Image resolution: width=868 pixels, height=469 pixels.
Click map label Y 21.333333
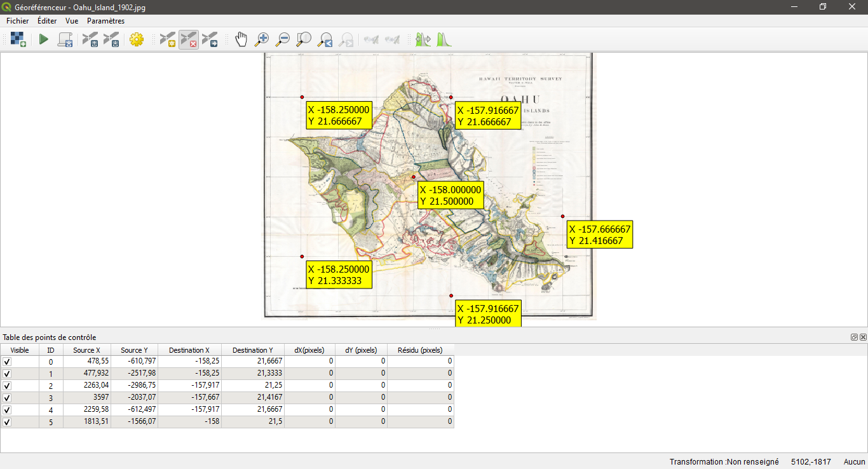335,281
